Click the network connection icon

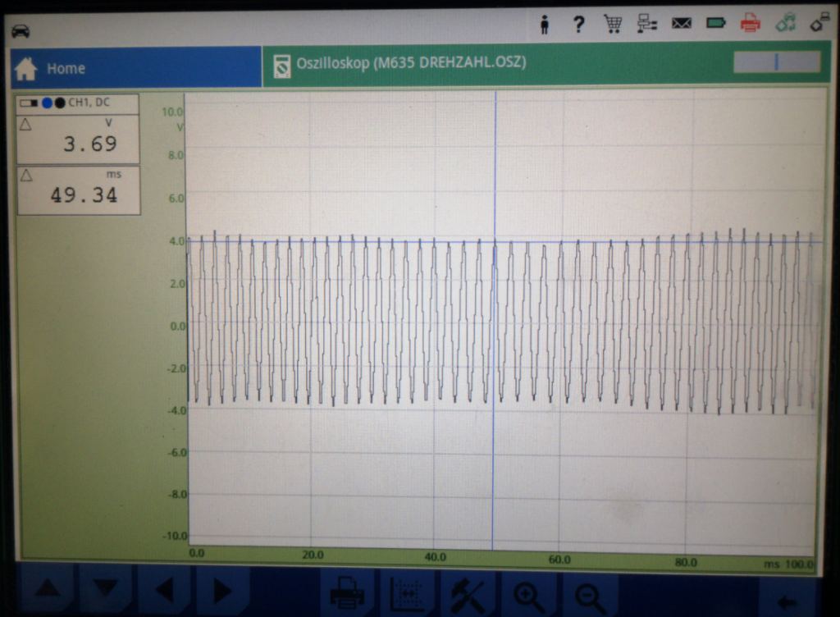coord(647,25)
